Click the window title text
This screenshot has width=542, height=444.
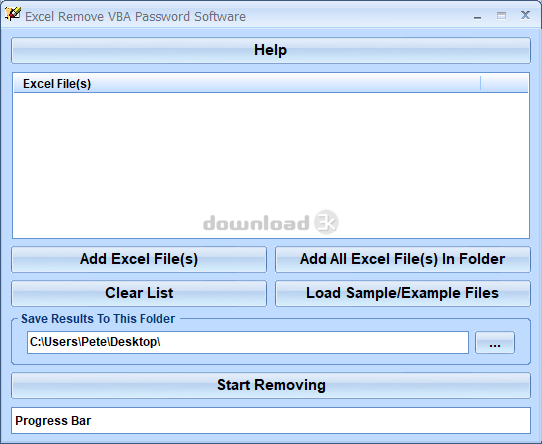tap(135, 17)
